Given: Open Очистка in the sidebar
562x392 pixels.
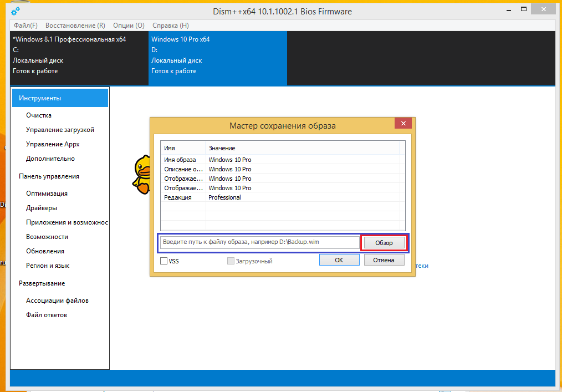Looking at the screenshot, I should [x=39, y=115].
